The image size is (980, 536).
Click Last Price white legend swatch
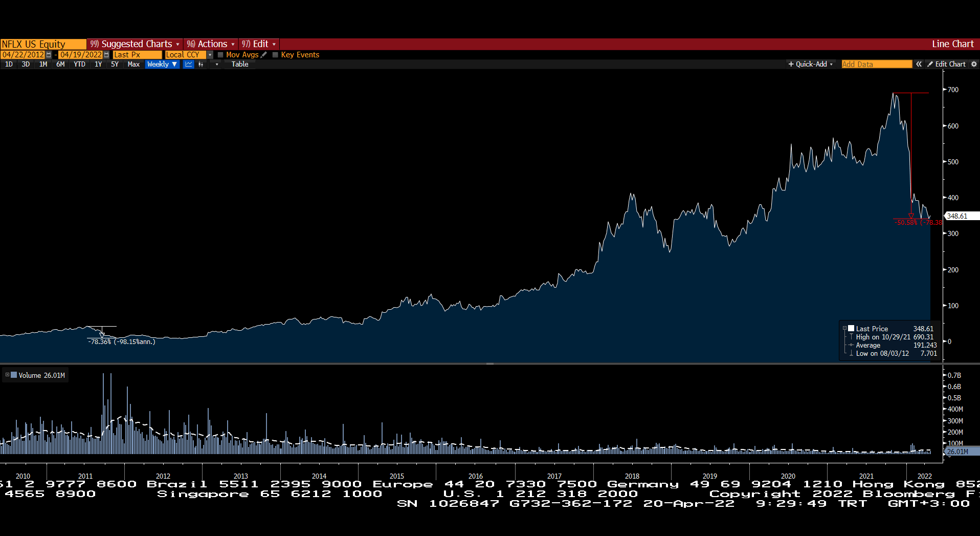tap(851, 328)
